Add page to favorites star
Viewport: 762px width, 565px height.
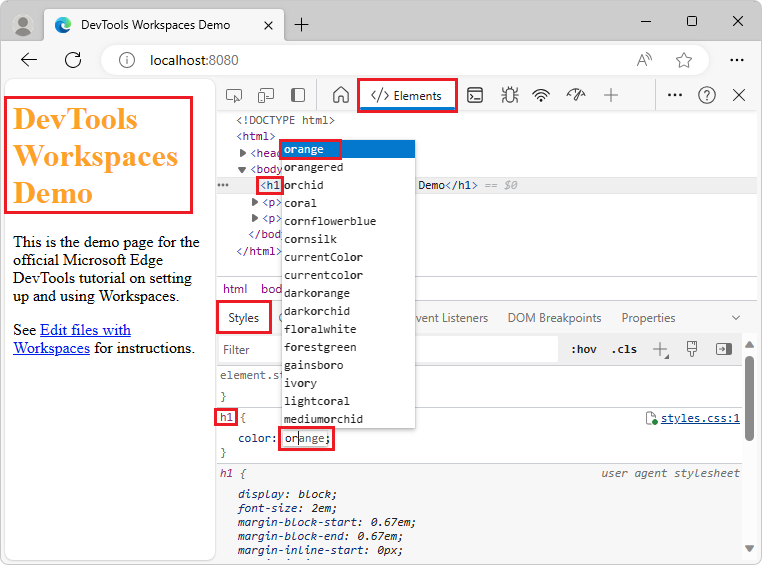click(x=684, y=60)
